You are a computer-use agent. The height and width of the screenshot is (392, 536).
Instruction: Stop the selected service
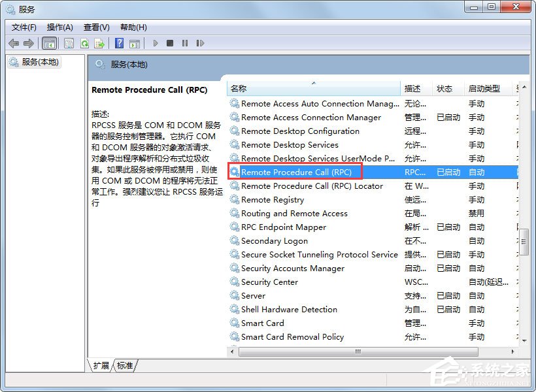(170, 43)
